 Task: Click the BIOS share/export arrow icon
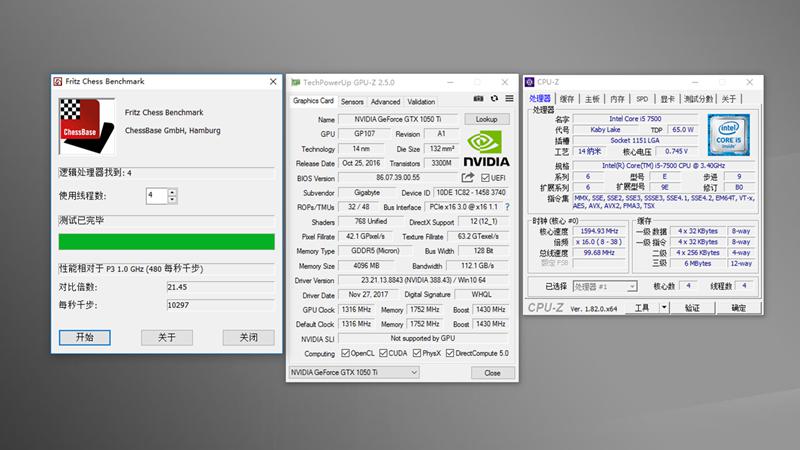click(x=467, y=178)
